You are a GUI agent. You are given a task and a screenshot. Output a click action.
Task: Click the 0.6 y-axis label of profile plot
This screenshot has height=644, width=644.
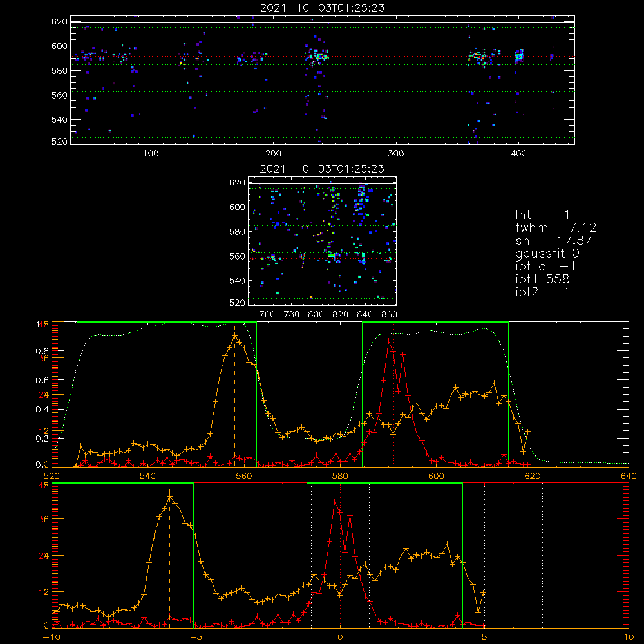42,381
